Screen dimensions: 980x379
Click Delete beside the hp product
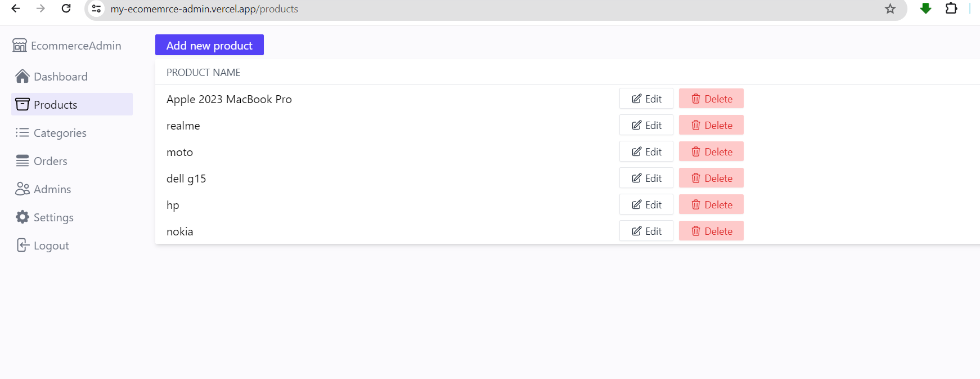(711, 204)
